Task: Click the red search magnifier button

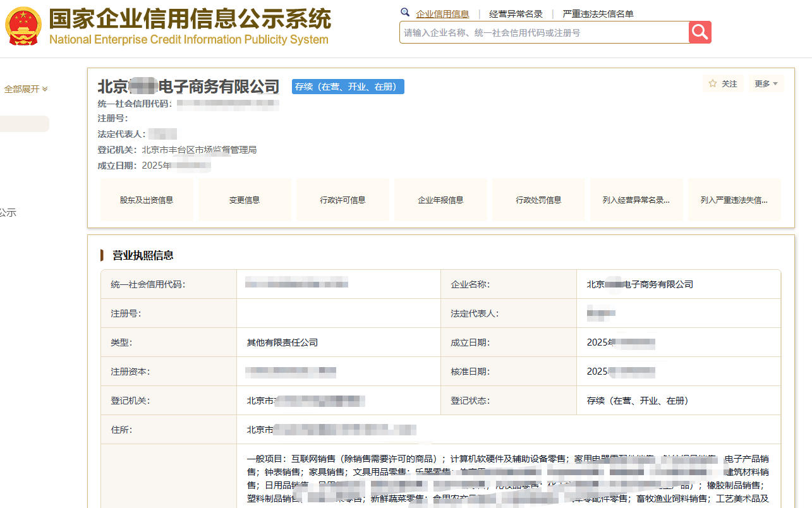Action: [700, 32]
